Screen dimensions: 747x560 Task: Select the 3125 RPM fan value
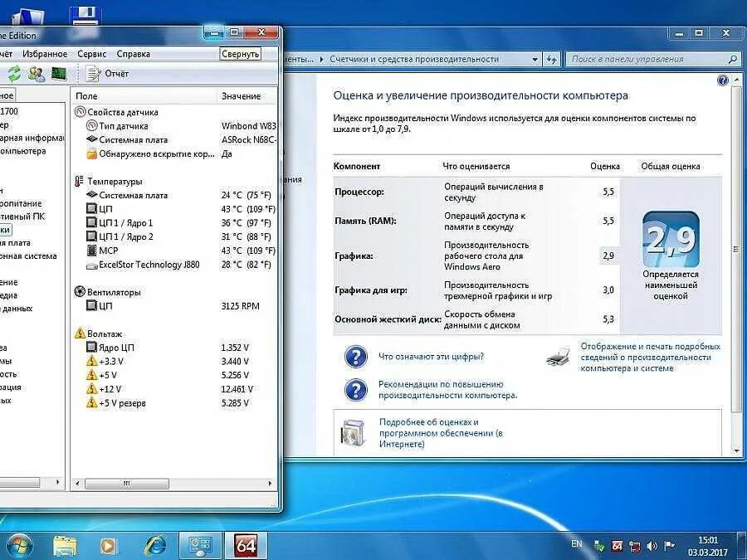click(x=240, y=305)
